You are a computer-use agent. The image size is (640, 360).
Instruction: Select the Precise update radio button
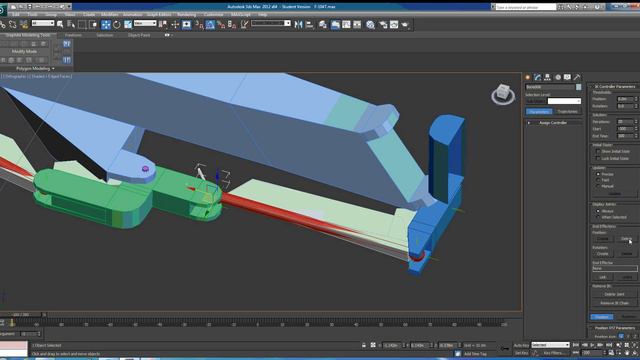tap(598, 174)
